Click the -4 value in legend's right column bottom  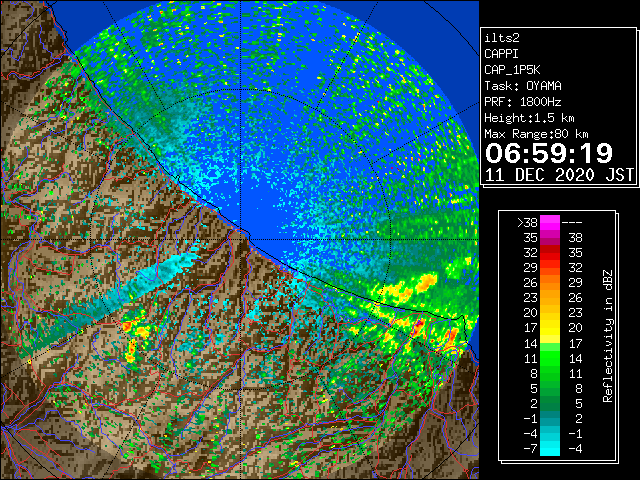point(575,449)
